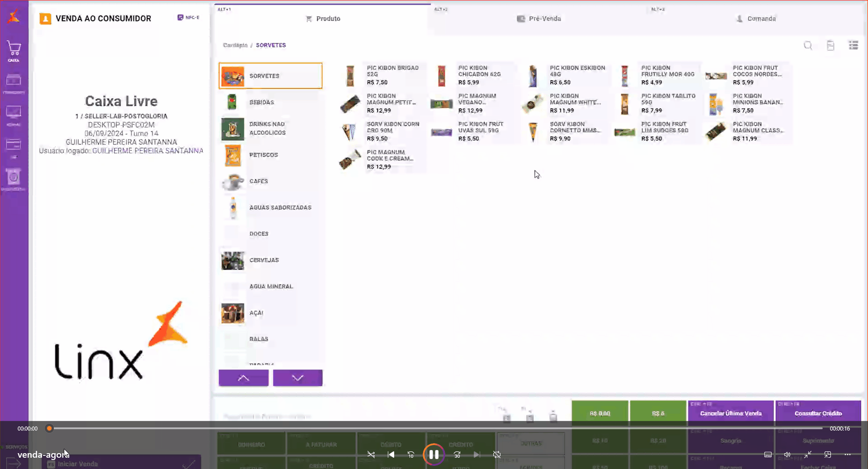Click the green R$ 5 button
Viewport: 868px width, 469px height.
(658, 413)
